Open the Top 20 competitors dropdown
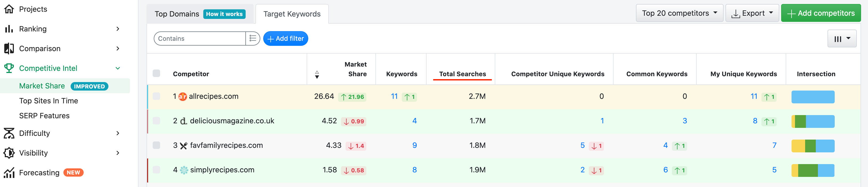 679,13
